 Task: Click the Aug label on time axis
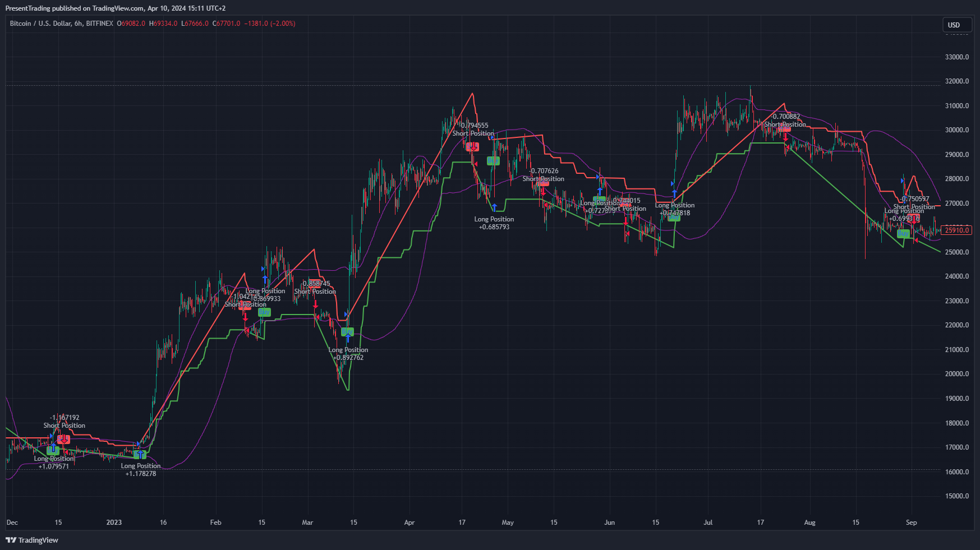[809, 523]
